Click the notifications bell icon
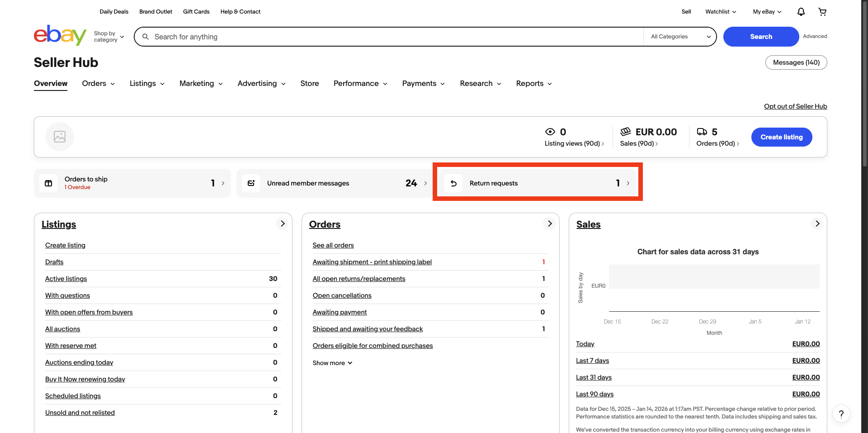868x433 pixels. pyautogui.click(x=801, y=12)
